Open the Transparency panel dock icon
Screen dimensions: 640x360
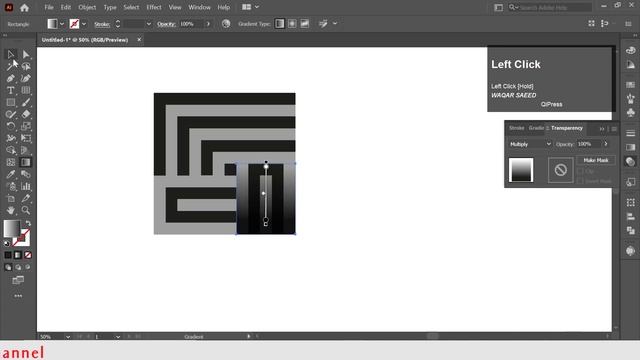point(630,162)
